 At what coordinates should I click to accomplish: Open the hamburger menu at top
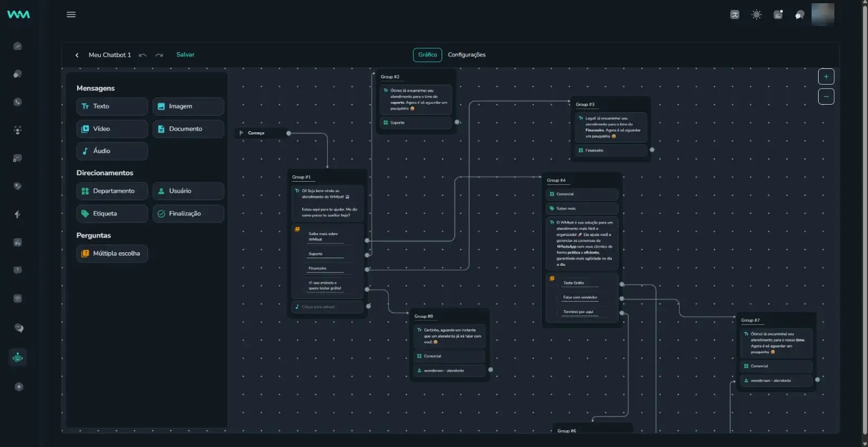(x=71, y=15)
